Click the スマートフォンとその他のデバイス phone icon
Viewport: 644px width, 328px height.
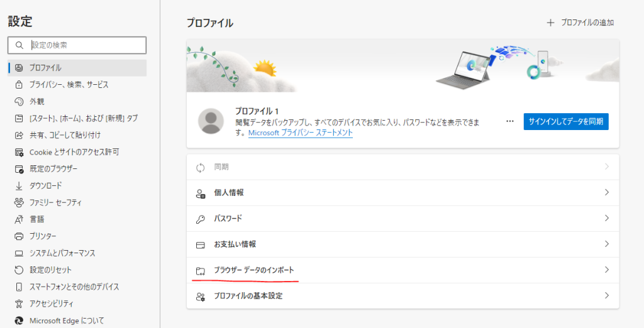coord(19,287)
